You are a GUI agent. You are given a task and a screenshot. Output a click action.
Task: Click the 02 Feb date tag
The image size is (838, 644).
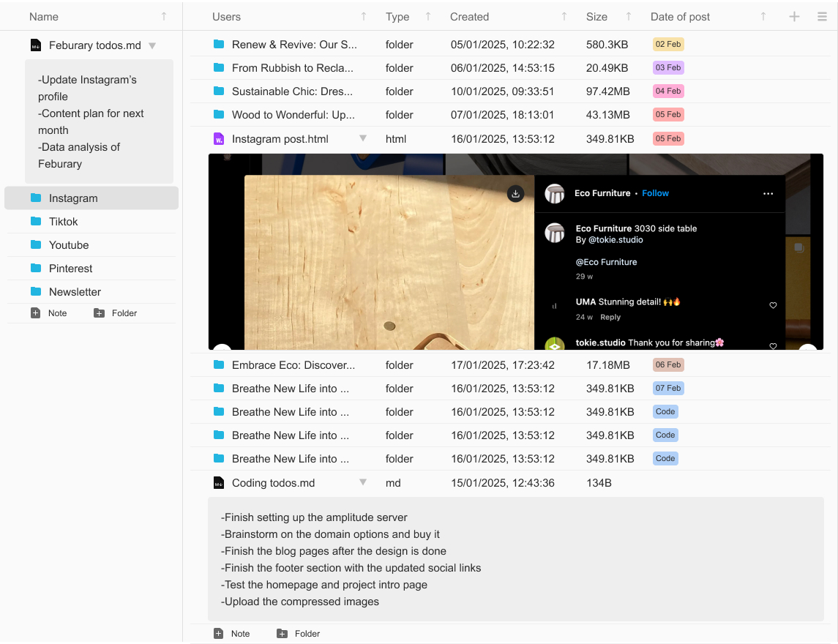coord(668,45)
